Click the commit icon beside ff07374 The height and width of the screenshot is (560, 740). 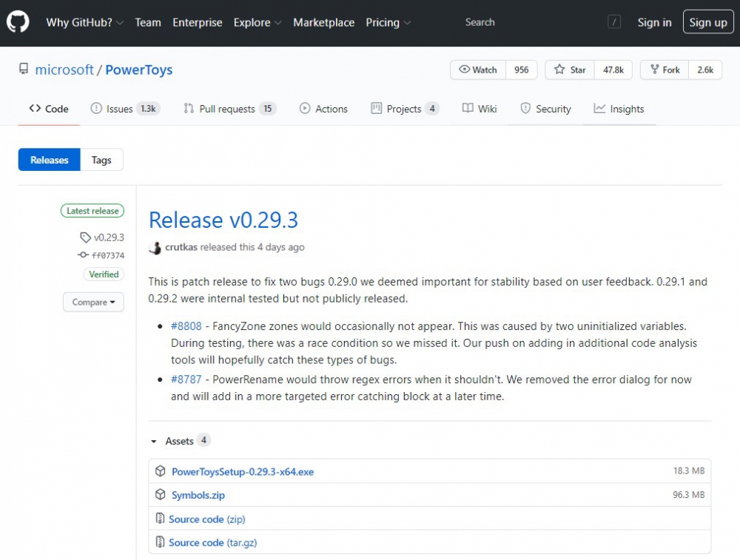click(x=83, y=255)
